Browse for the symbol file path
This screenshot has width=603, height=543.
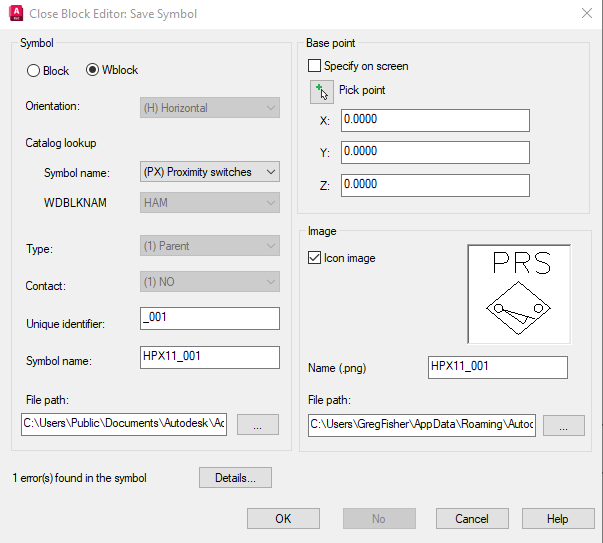click(x=258, y=425)
